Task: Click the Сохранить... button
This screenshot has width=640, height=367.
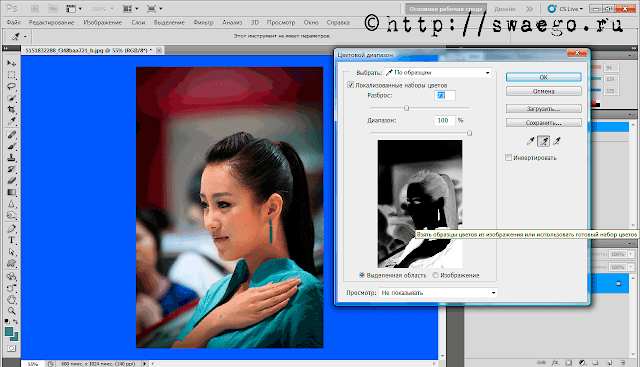Action: [x=543, y=122]
